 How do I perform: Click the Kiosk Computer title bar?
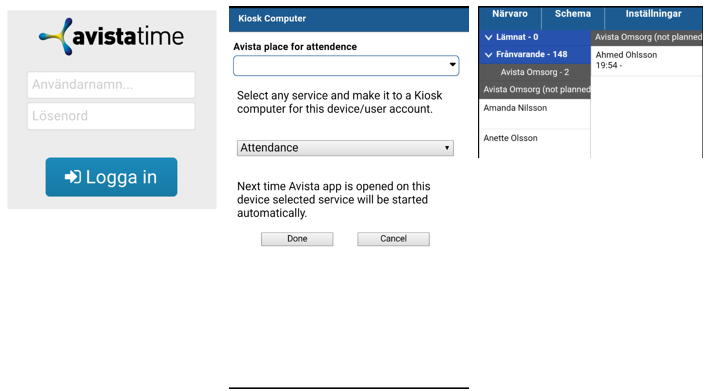pos(349,19)
